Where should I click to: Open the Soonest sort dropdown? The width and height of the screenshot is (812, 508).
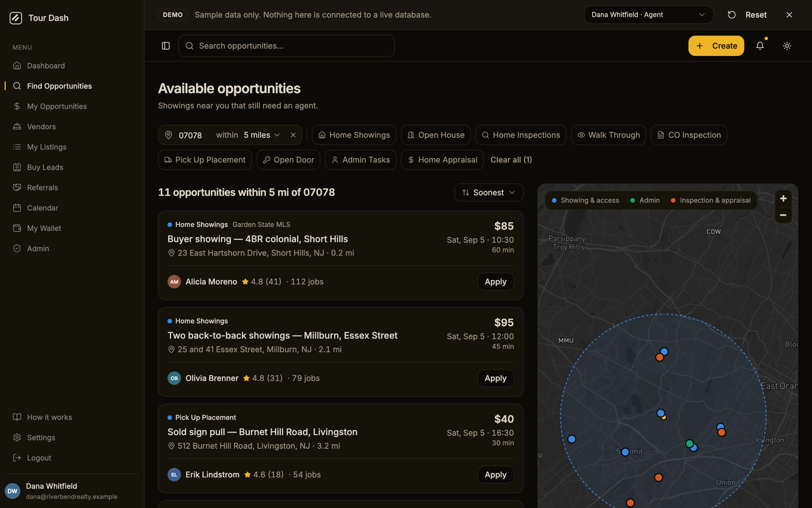point(489,192)
